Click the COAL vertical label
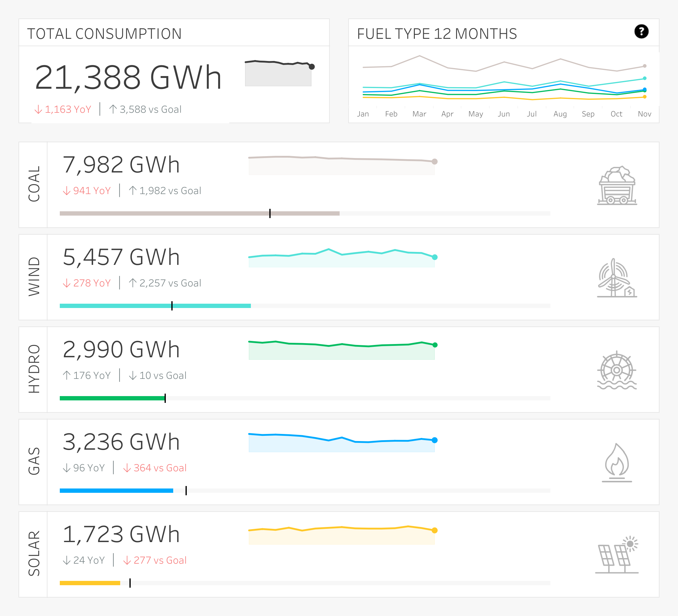Screen dimensions: 678x616 pyautogui.click(x=34, y=184)
